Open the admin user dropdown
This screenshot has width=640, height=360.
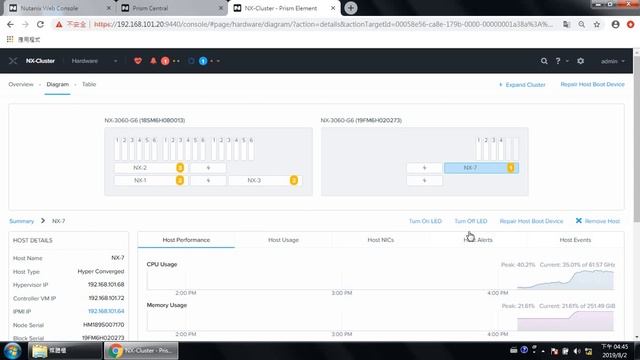coord(612,61)
